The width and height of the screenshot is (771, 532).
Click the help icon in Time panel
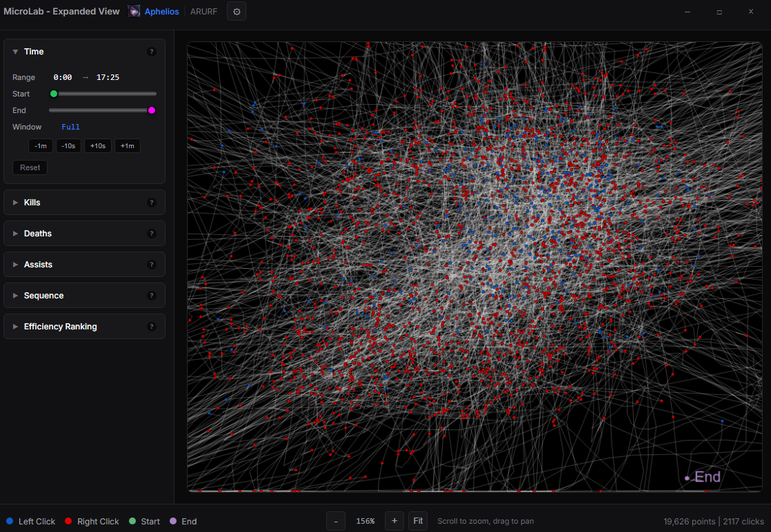[152, 52]
